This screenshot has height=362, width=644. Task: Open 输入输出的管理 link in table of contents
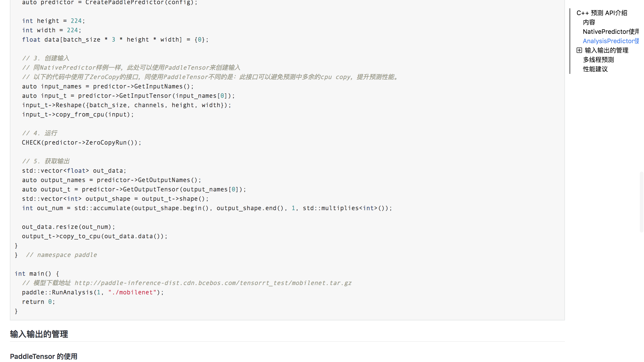606,50
